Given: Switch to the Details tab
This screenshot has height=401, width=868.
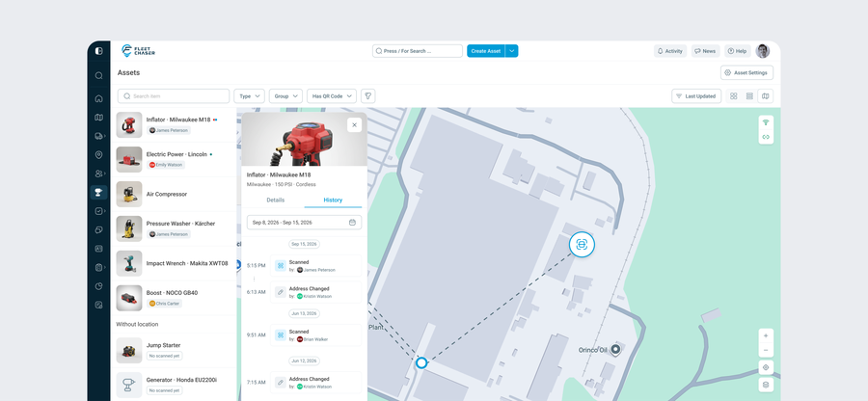Looking at the screenshot, I should [276, 200].
